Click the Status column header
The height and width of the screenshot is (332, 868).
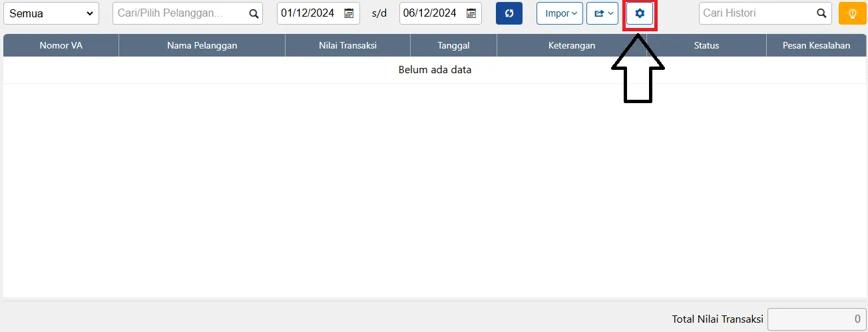pos(706,45)
